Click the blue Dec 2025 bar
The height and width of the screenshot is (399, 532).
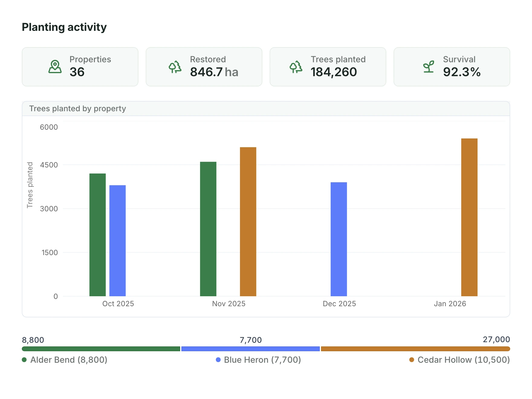click(339, 239)
